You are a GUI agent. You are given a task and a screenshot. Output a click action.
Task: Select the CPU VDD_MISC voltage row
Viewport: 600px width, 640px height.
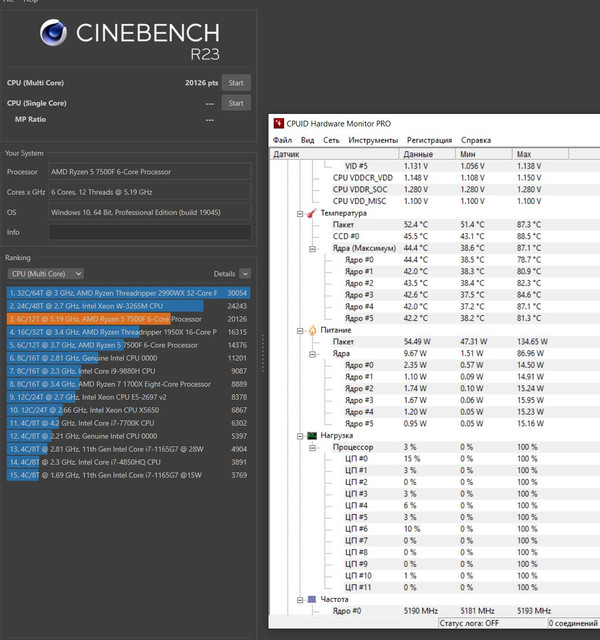435,201
